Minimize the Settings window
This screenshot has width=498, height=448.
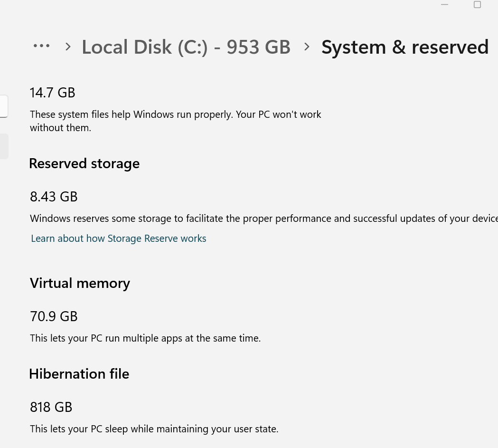tap(444, 5)
